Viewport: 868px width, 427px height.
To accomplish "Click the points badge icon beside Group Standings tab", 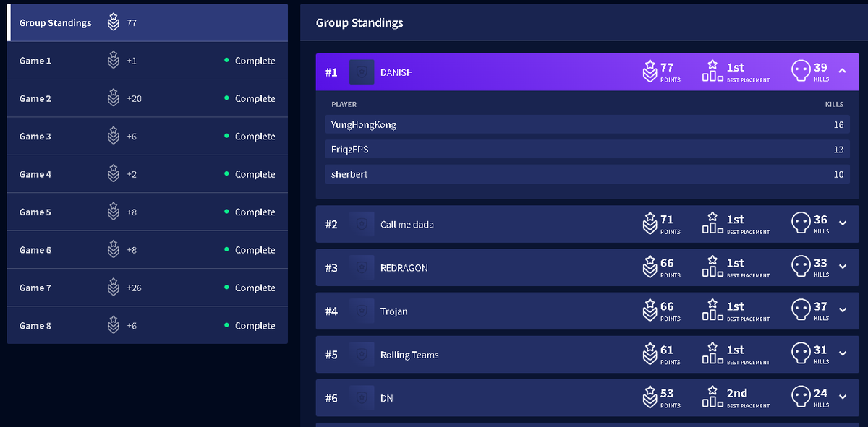I will pos(114,22).
